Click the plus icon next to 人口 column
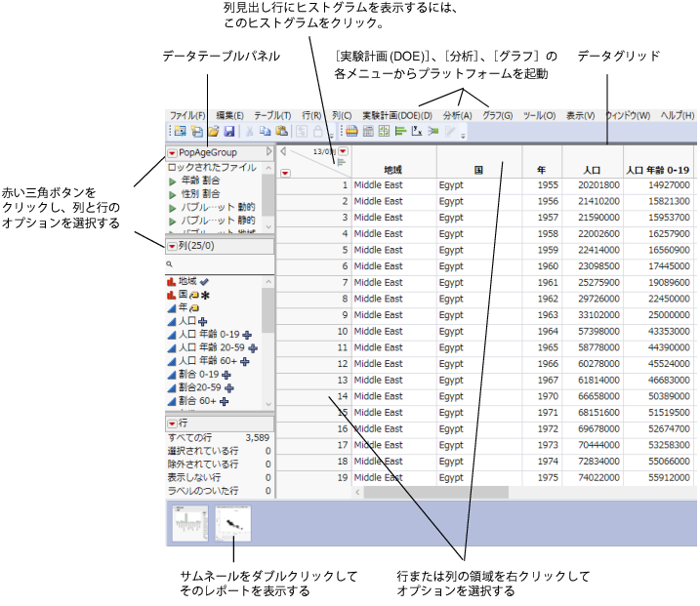This screenshot has width=700, height=606. tap(203, 321)
